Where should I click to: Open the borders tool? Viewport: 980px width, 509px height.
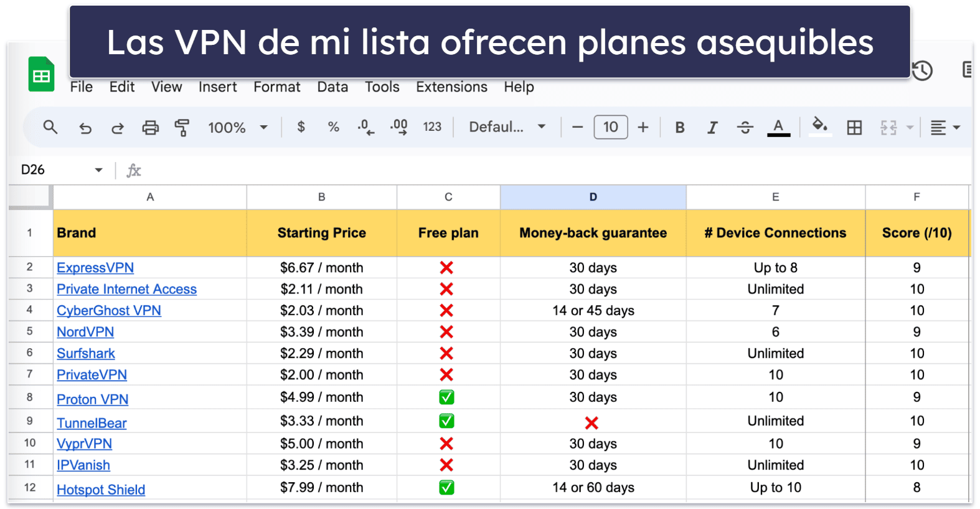(x=854, y=128)
